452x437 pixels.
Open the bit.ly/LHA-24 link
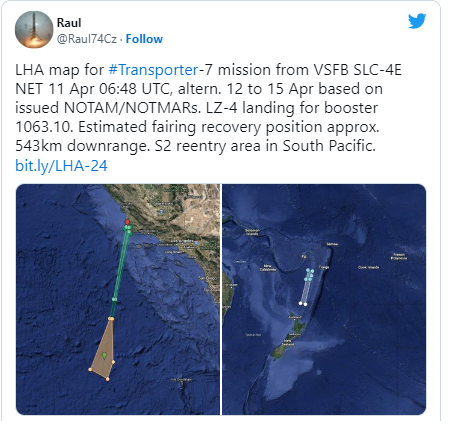pos(61,166)
